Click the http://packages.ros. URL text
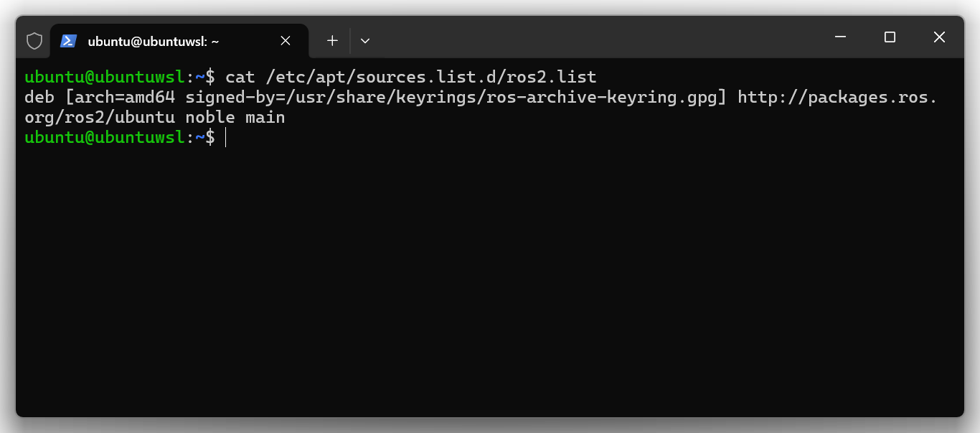Image resolution: width=980 pixels, height=433 pixels. pos(837,97)
